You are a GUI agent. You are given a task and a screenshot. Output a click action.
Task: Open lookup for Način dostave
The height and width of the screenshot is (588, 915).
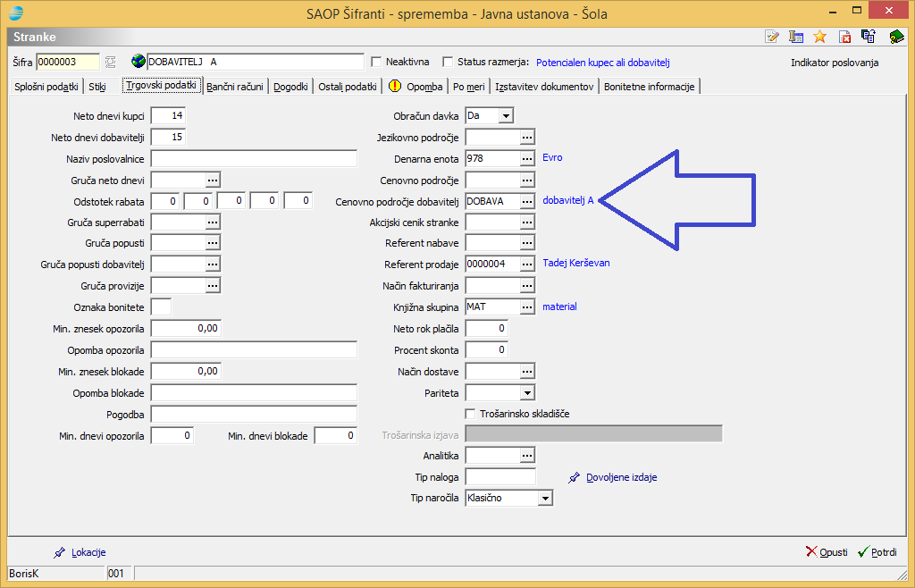click(527, 372)
